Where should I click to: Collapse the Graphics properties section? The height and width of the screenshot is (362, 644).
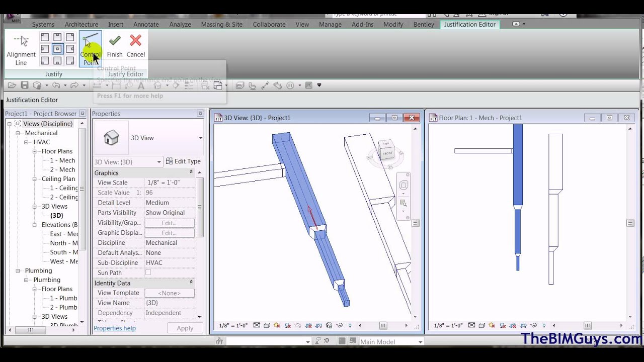(x=191, y=172)
